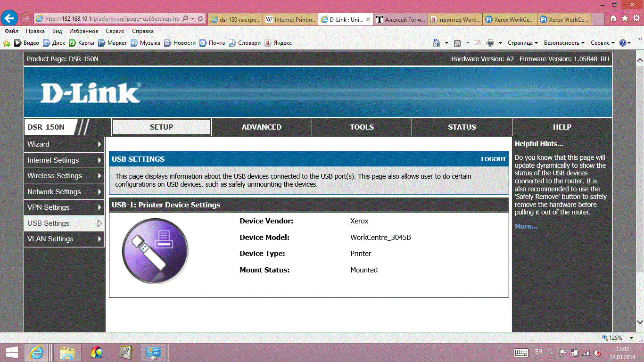The image size is (644, 362).
Task: Open the Страница dropdown menu
Action: tap(523, 43)
